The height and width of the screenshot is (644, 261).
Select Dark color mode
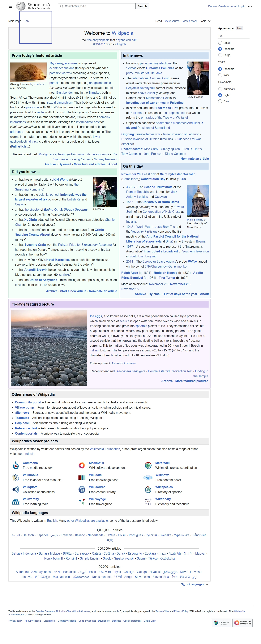[x=220, y=101]
